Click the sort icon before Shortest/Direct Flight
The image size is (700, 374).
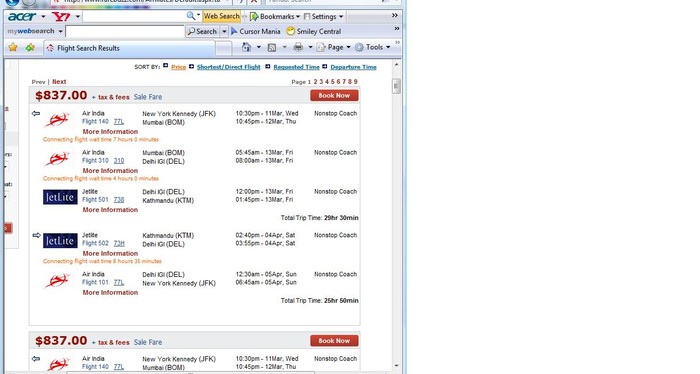pos(192,66)
